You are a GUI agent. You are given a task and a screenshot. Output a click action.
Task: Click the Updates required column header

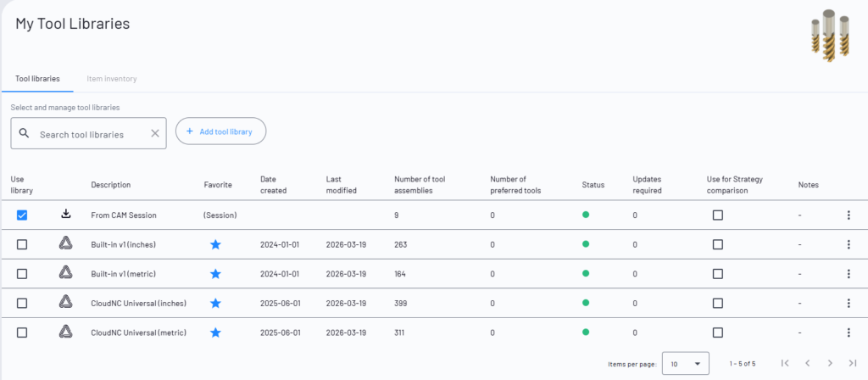pyautogui.click(x=647, y=184)
